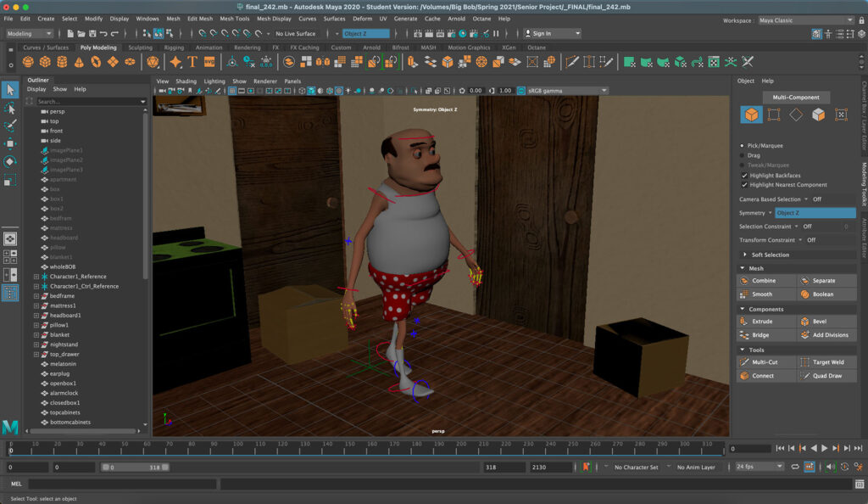Click the Multi-Cut tool
Image resolution: width=868 pixels, height=504 pixels.
point(766,362)
